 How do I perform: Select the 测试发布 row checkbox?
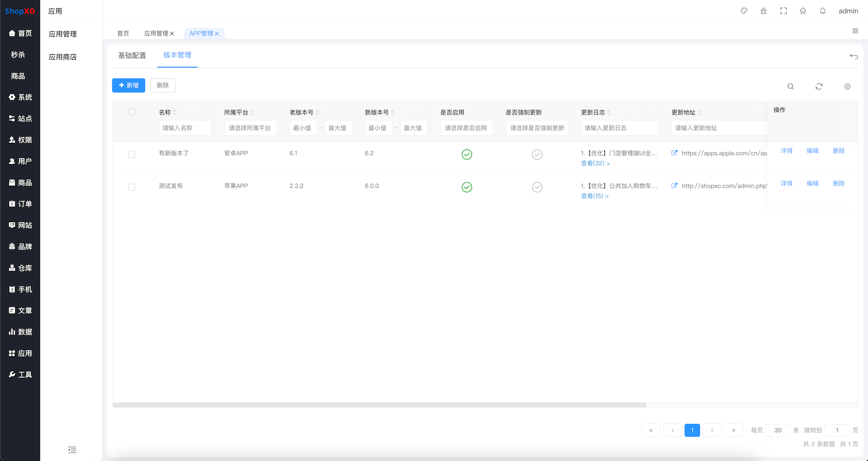click(131, 187)
